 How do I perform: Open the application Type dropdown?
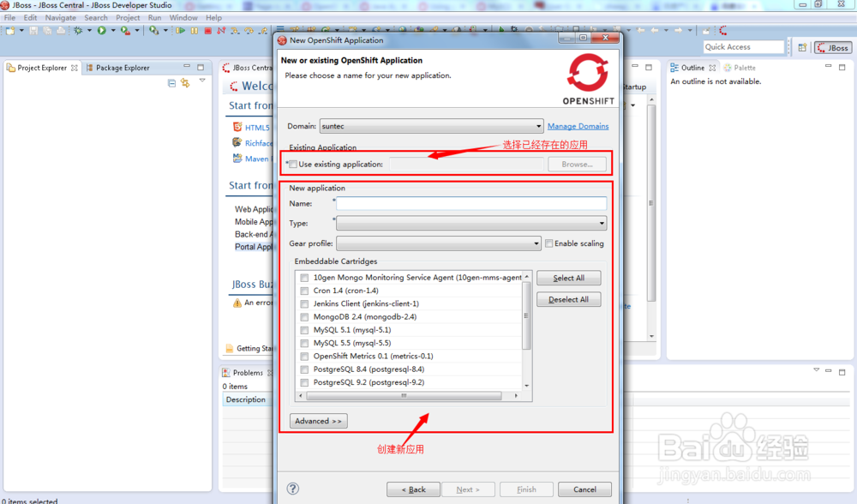click(x=471, y=223)
